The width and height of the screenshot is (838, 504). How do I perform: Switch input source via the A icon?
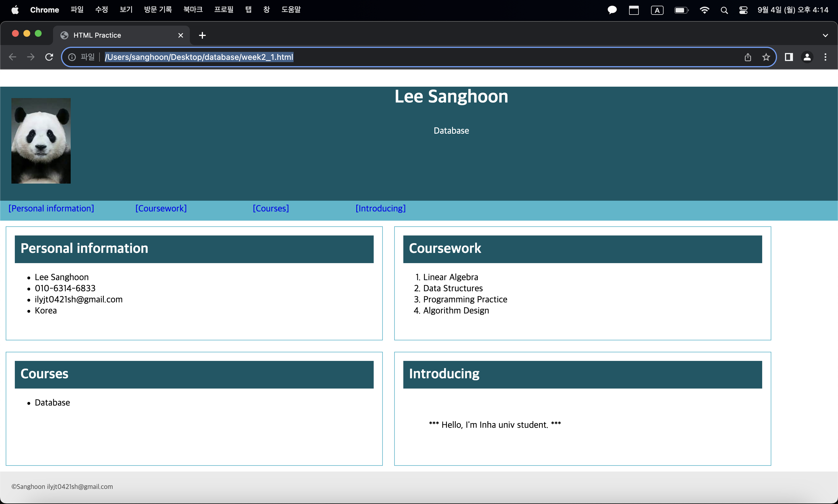[x=657, y=10]
